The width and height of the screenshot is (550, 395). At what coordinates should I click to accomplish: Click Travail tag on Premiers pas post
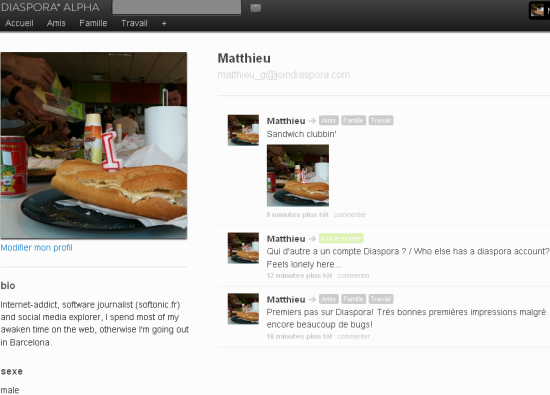coord(381,299)
